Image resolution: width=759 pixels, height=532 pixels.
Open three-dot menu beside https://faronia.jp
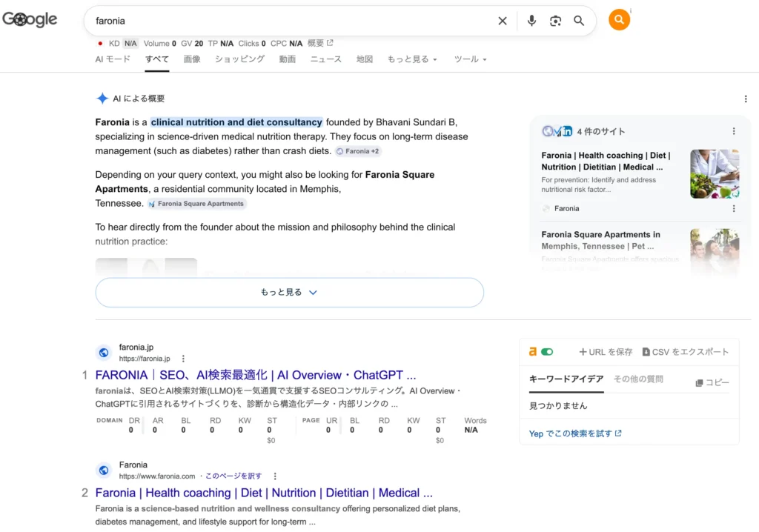pos(183,359)
